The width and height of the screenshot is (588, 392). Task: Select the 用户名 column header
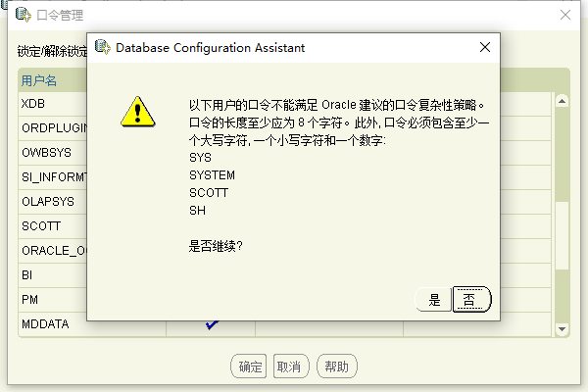click(39, 80)
